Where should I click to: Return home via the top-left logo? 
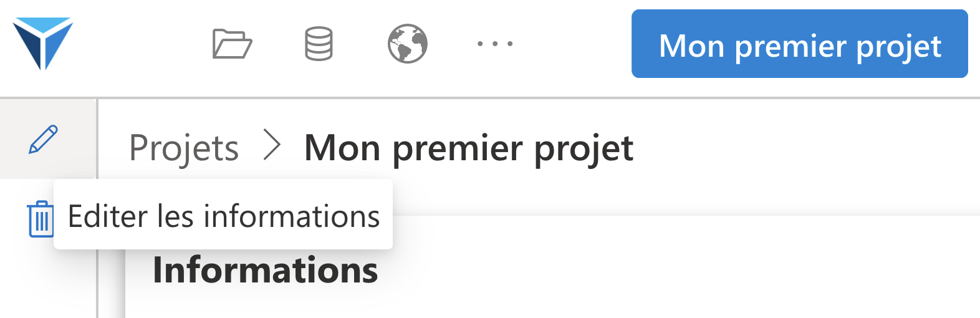tap(43, 43)
